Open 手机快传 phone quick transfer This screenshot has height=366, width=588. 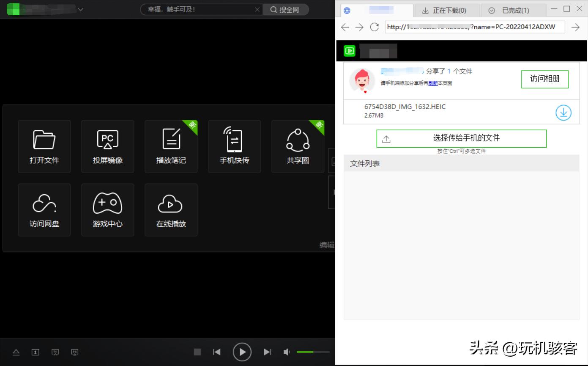coord(234,146)
